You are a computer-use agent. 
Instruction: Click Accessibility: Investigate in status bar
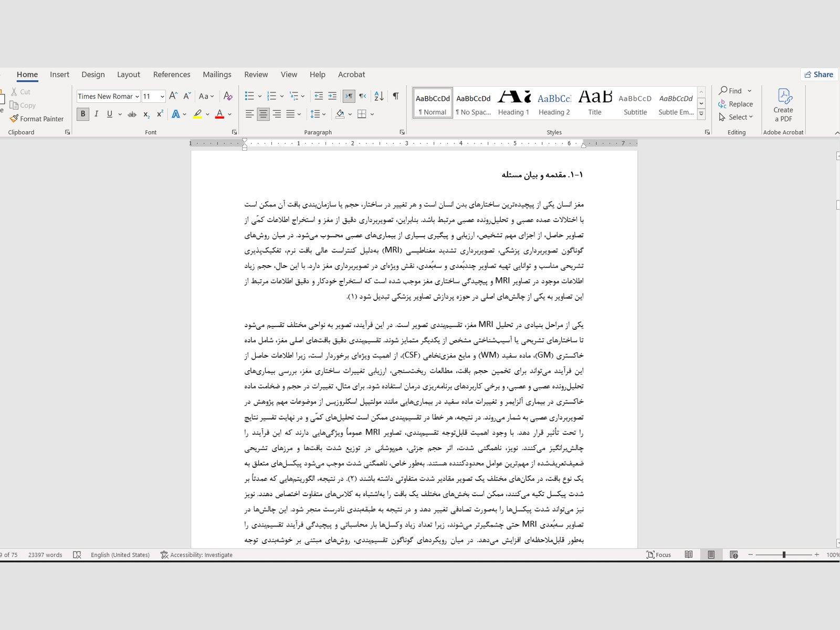pyautogui.click(x=196, y=554)
